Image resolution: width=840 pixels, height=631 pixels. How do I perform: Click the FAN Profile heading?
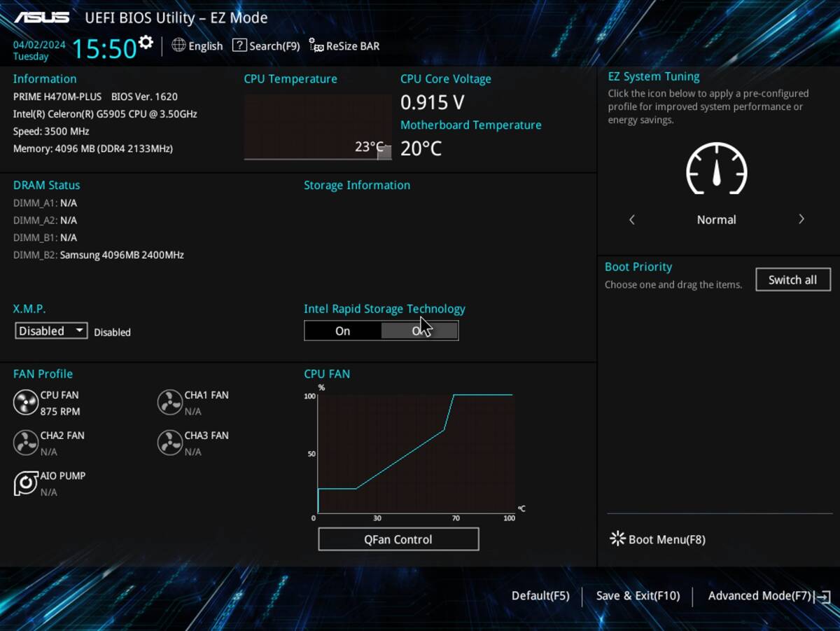tap(43, 374)
